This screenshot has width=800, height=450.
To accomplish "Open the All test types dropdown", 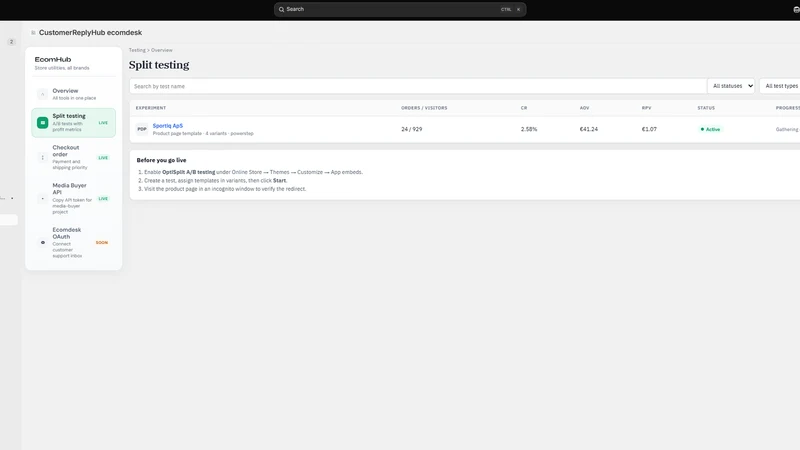I will pyautogui.click(x=780, y=86).
